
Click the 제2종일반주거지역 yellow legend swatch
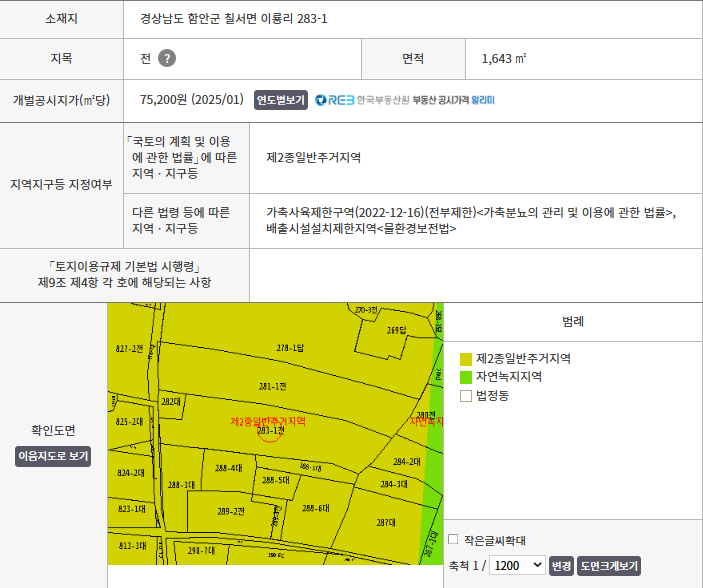(x=465, y=358)
